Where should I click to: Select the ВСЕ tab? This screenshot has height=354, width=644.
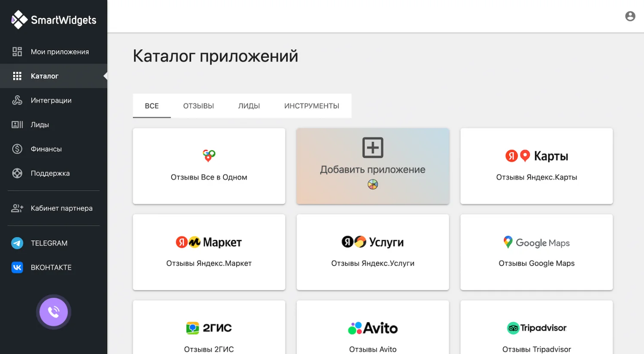click(152, 106)
